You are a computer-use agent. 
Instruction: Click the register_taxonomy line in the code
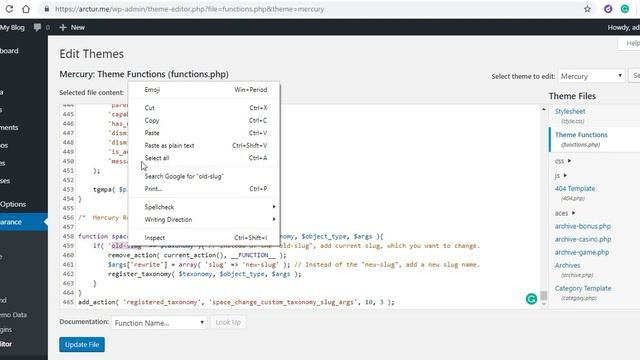(204, 274)
